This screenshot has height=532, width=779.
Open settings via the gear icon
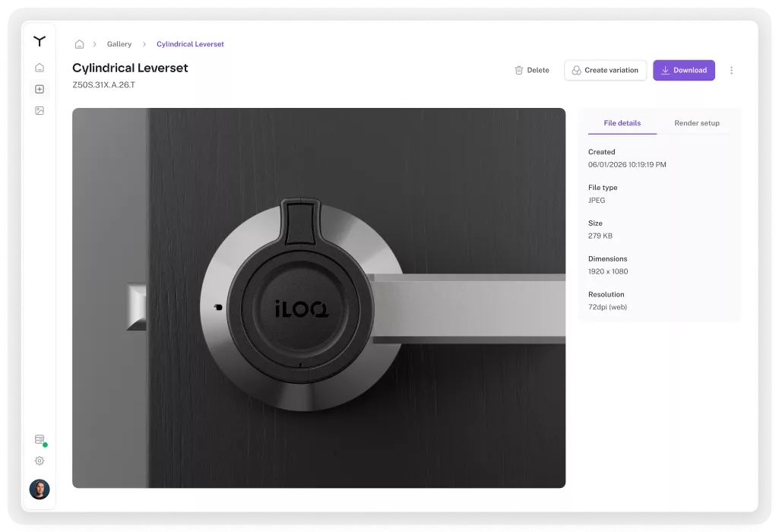click(x=40, y=461)
